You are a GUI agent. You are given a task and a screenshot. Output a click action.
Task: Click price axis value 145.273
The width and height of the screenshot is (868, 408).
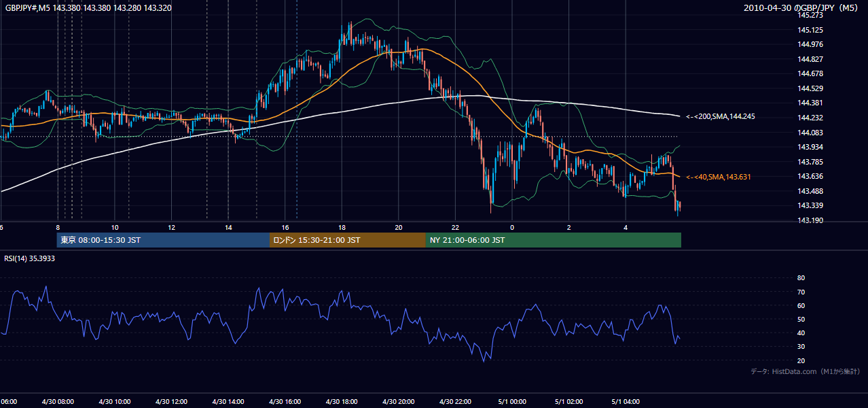(811, 15)
